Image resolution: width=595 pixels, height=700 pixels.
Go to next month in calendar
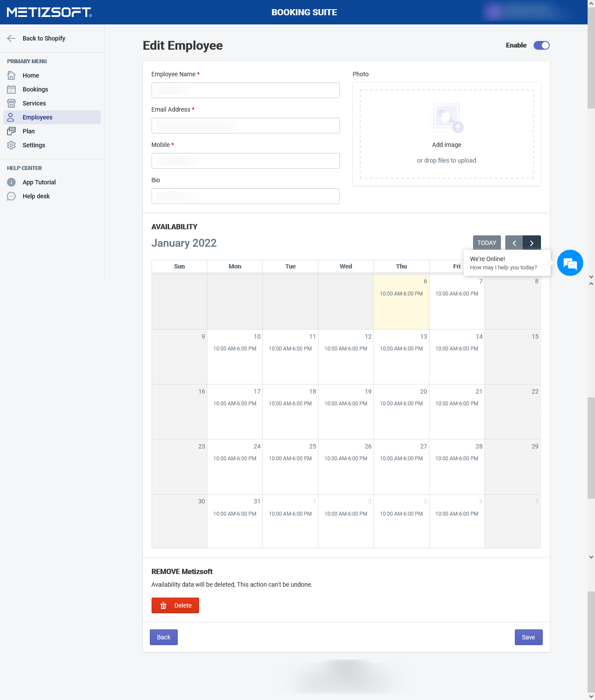tap(532, 243)
